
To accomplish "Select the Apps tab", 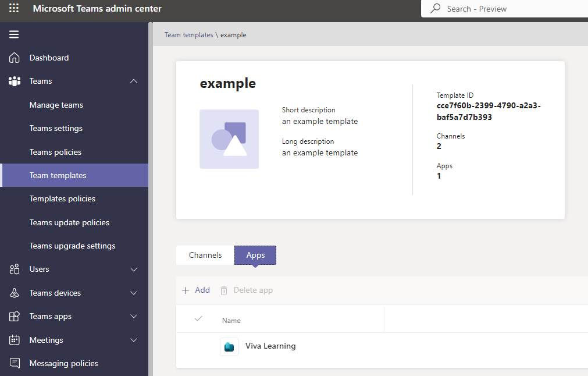I will (x=255, y=255).
